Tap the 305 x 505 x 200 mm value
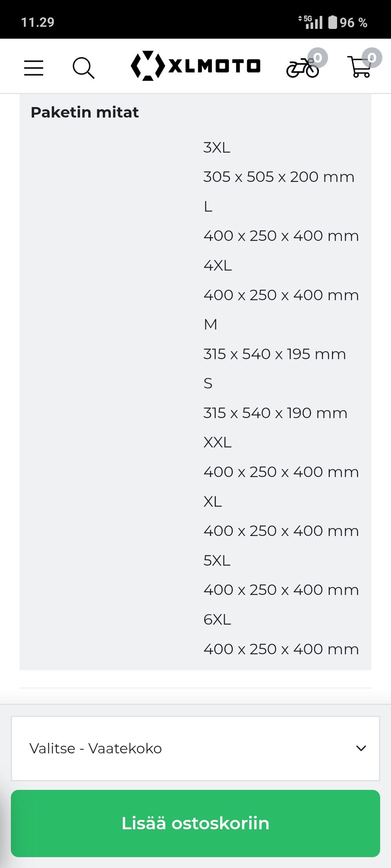391x868 pixels. pos(279,177)
